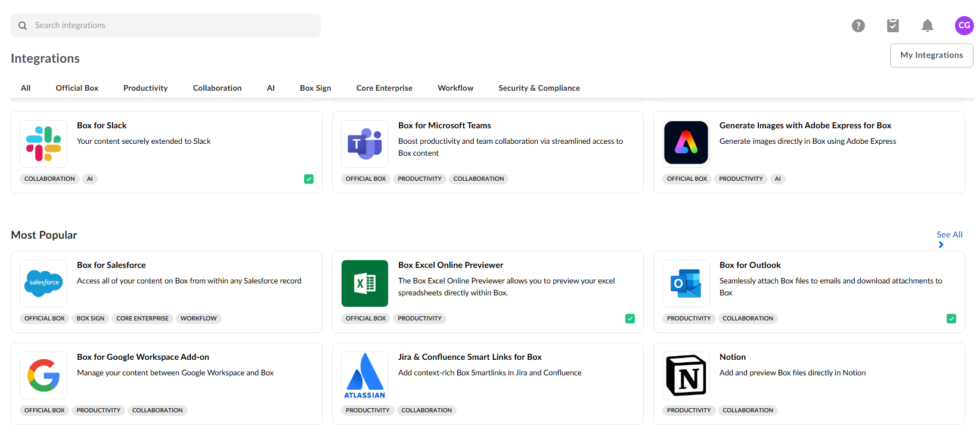Click the COLLABORATION tag on Box for Slack
This screenshot has height=441, width=980.
point(49,179)
